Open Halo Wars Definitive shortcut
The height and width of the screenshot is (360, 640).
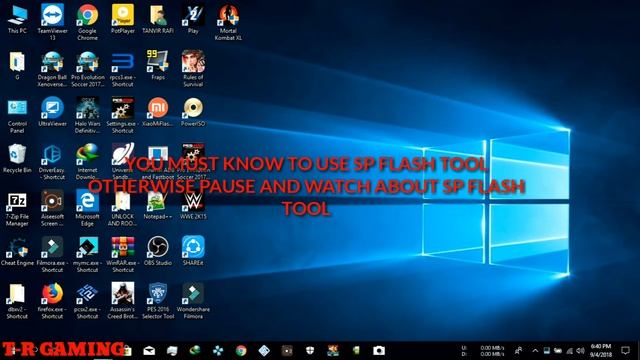(87, 115)
